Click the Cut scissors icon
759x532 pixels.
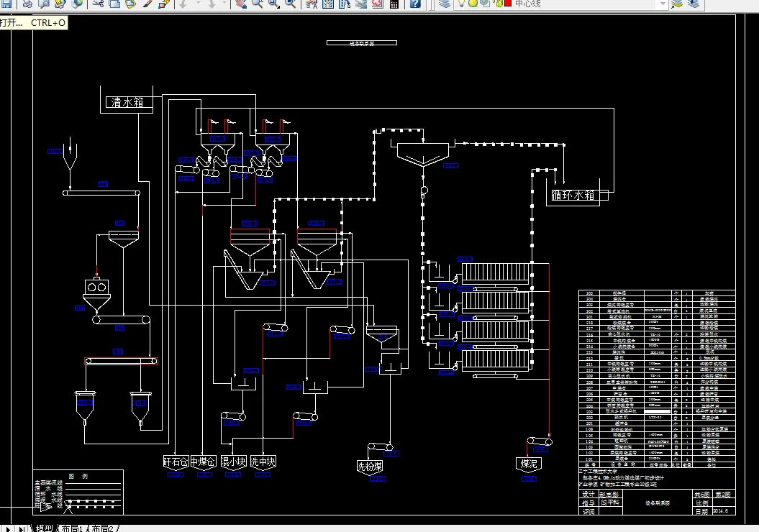pyautogui.click(x=99, y=4)
